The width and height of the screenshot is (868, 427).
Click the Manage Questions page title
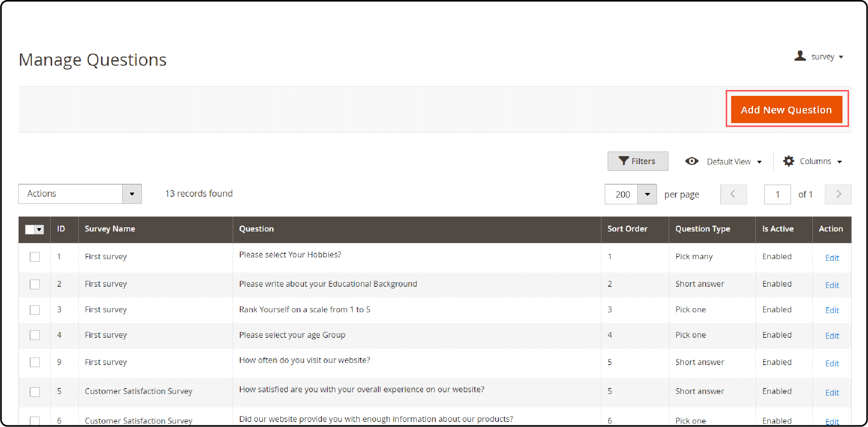point(92,60)
